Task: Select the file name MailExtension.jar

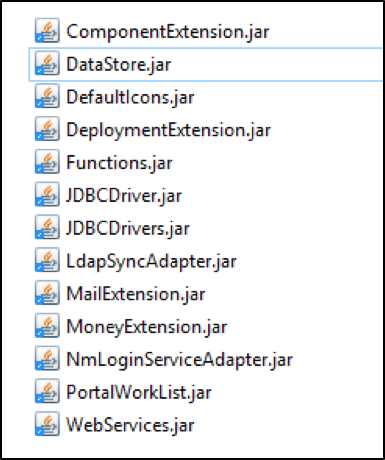Action: [x=136, y=295]
